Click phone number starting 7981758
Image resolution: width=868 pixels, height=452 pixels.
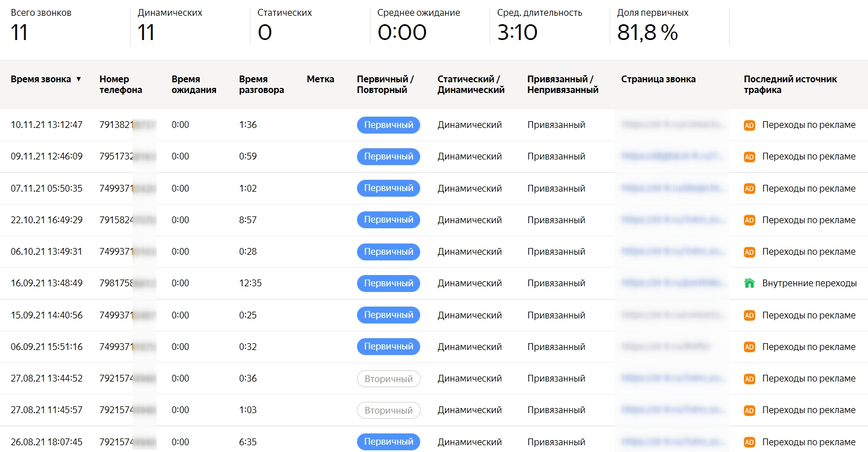point(127,283)
